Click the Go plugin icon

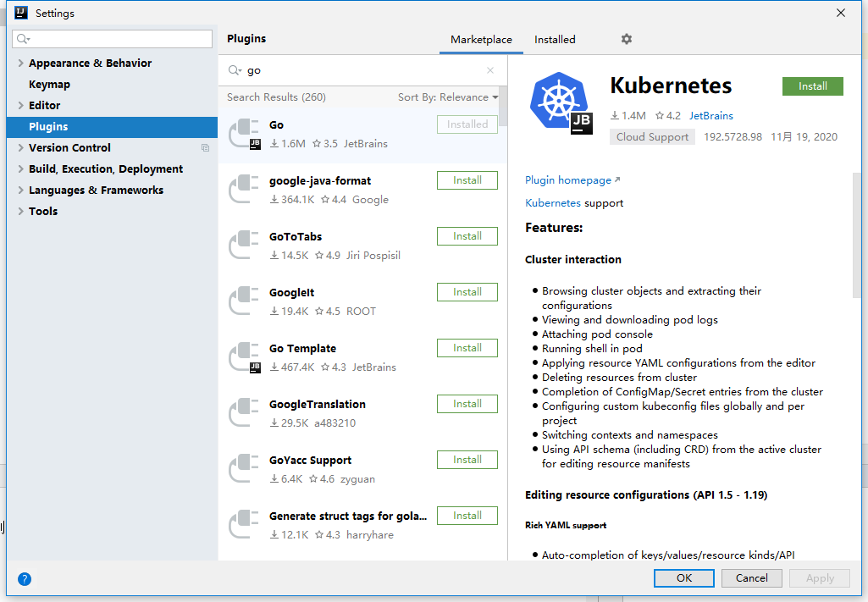(x=245, y=134)
